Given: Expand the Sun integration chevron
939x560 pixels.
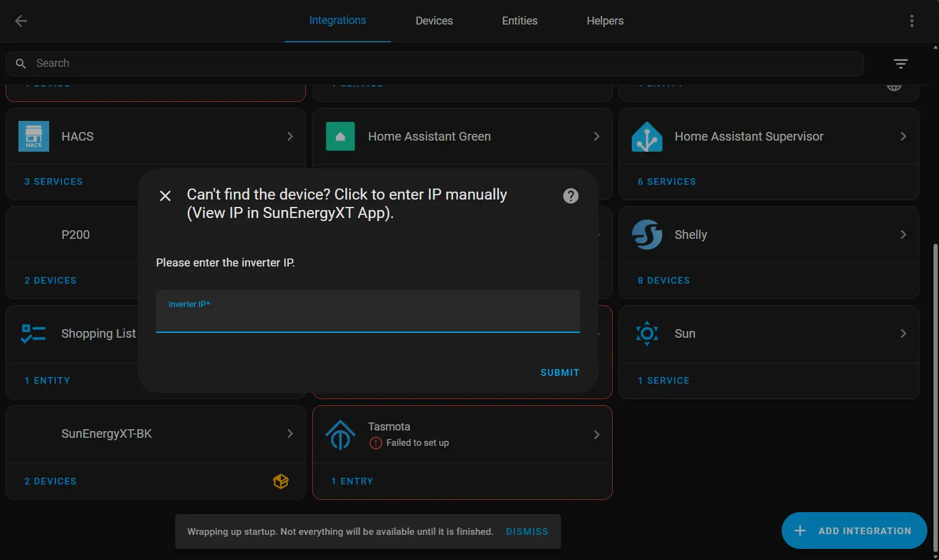Looking at the screenshot, I should (x=903, y=333).
